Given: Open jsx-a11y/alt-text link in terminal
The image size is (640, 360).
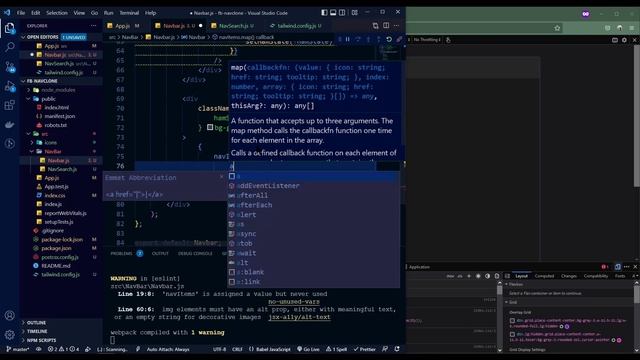Looking at the screenshot, I should 299,317.
